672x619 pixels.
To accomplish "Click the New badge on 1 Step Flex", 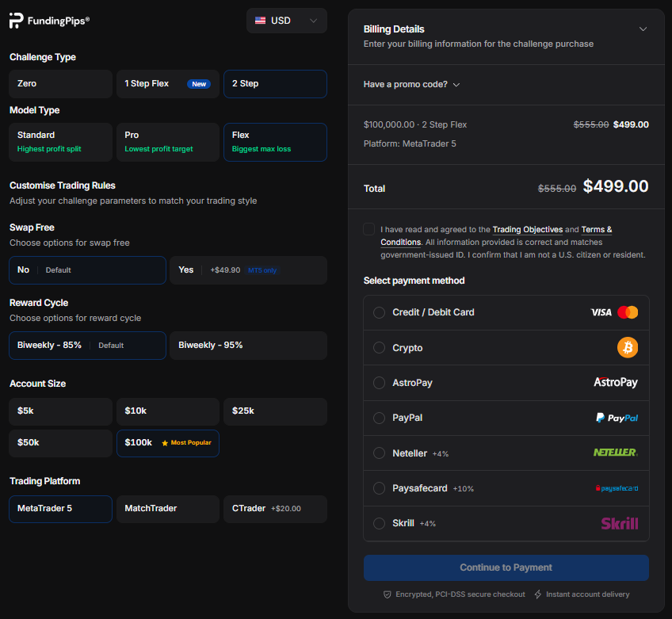I will [x=199, y=84].
